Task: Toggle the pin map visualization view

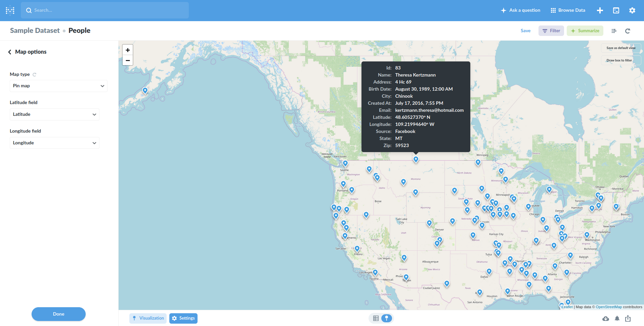Action: click(387, 318)
